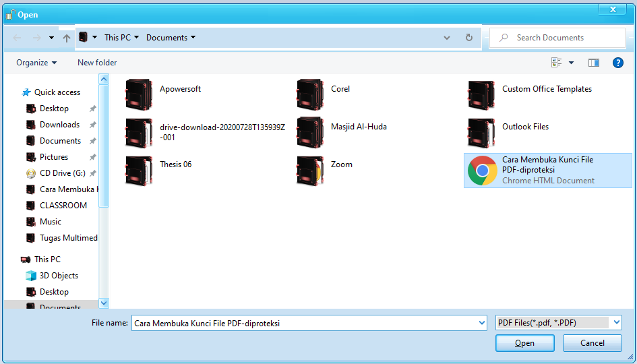Click New folder in the toolbar
The height and width of the screenshot is (364, 637).
coord(97,63)
